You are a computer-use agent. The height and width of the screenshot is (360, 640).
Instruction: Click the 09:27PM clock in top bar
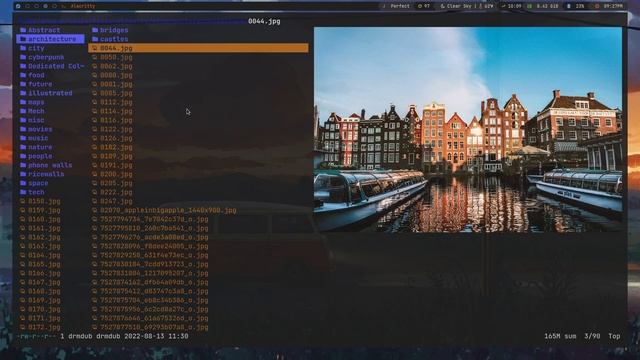point(609,6)
